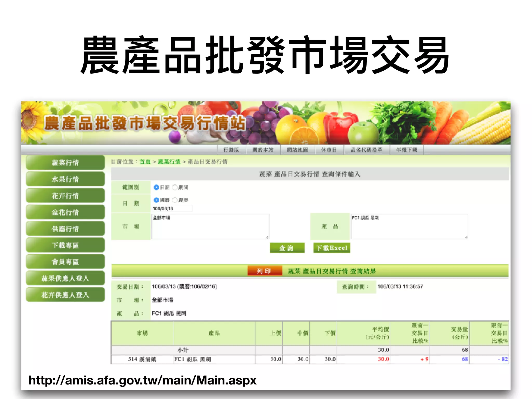The height and width of the screenshot is (399, 532).
Task: Click the URL http://amis.afa.gov.tw/main/Main.aspx
Action: point(143,380)
